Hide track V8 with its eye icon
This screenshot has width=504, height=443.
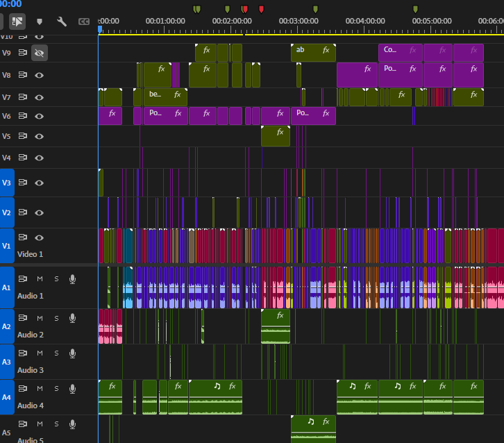click(39, 75)
